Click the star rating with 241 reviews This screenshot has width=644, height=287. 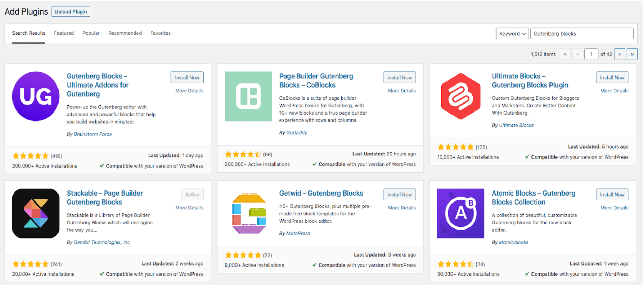[30, 264]
